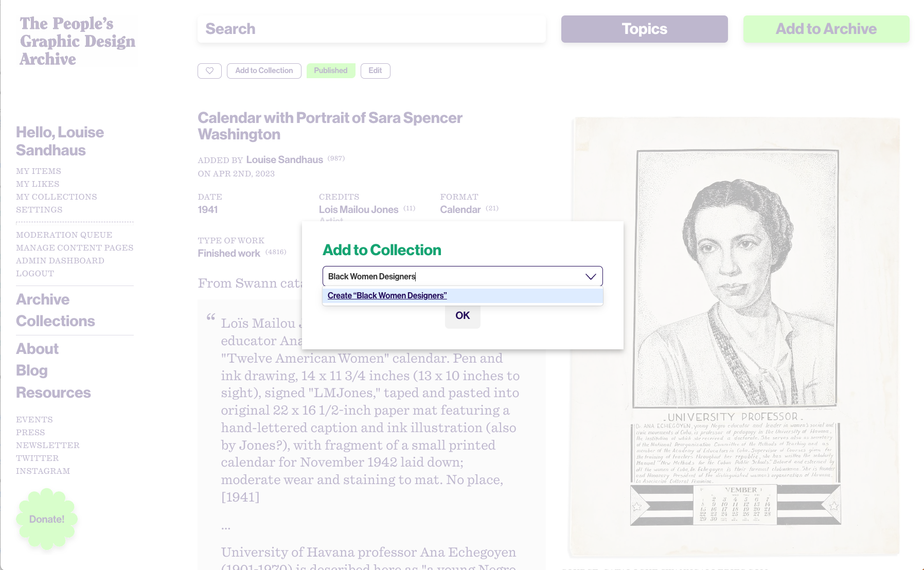Image resolution: width=924 pixels, height=570 pixels.
Task: Open My Collections in sidebar
Action: coord(57,197)
